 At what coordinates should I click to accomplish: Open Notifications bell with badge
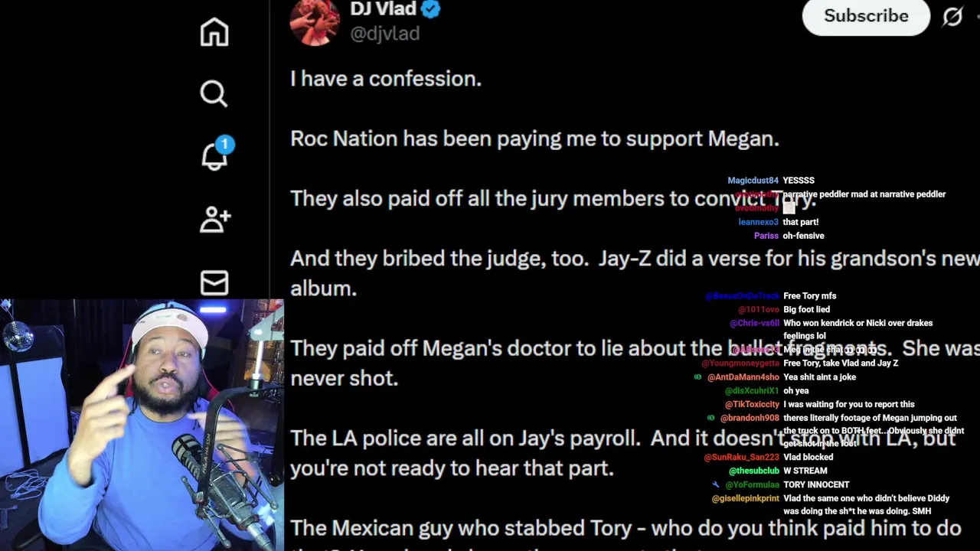tap(217, 154)
